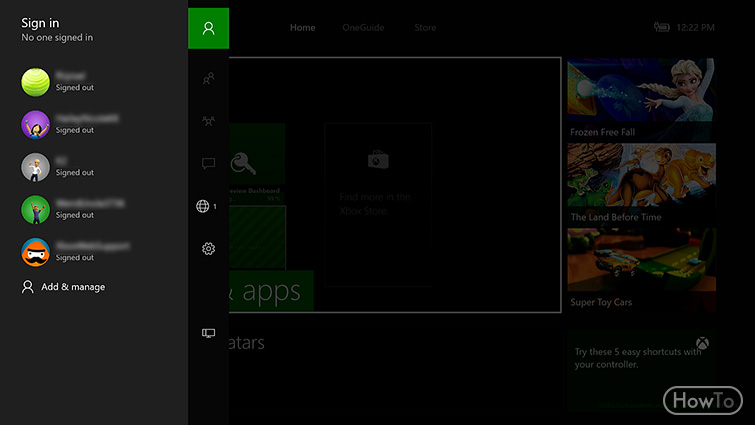Click the 12:22 PM clock

coord(695,27)
